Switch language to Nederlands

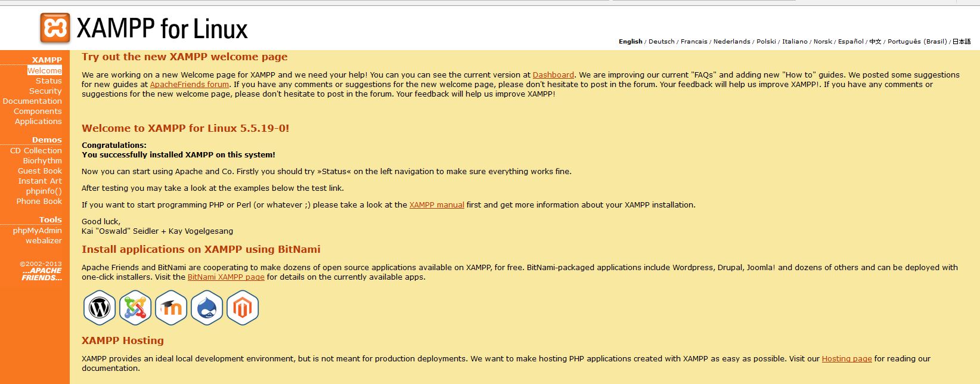point(732,41)
